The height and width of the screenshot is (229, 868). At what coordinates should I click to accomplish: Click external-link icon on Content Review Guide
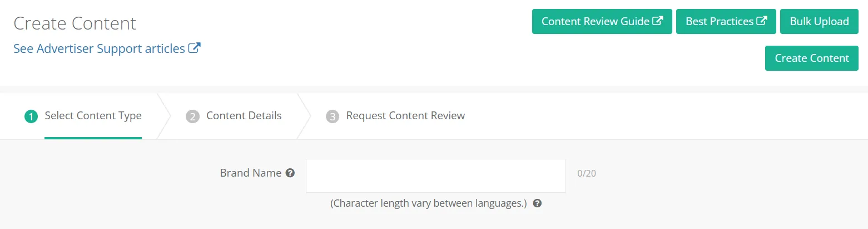pyautogui.click(x=657, y=21)
